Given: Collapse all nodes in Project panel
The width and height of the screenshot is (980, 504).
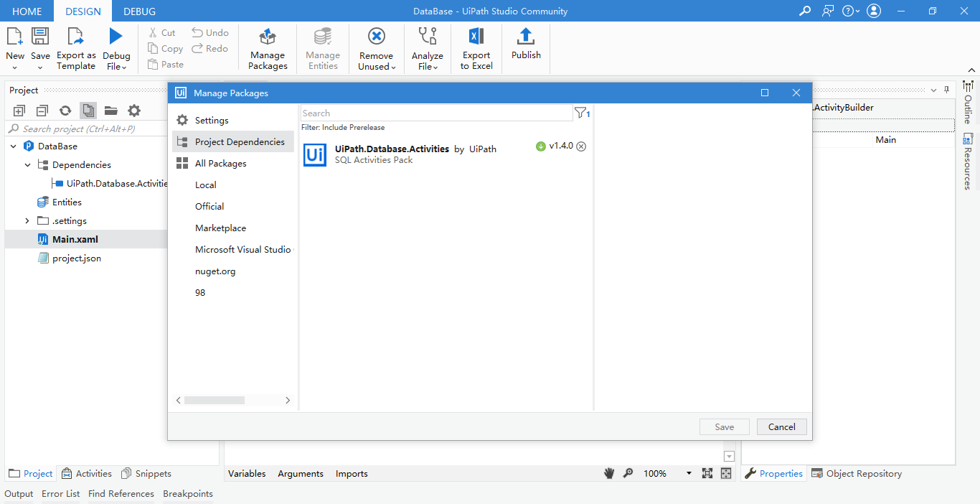Looking at the screenshot, I should pos(41,110).
